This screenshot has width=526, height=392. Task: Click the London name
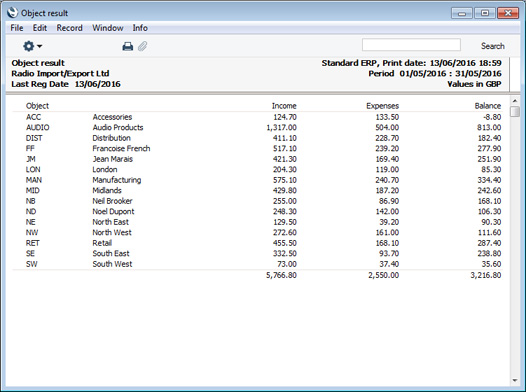tap(105, 169)
